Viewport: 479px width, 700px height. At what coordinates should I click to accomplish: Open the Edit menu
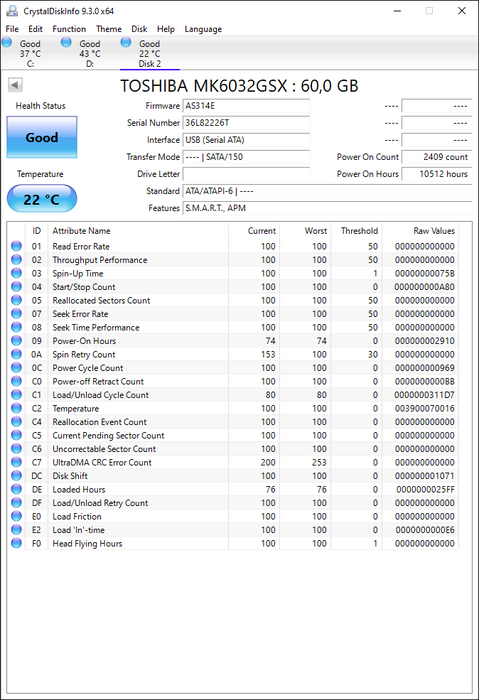[35, 29]
